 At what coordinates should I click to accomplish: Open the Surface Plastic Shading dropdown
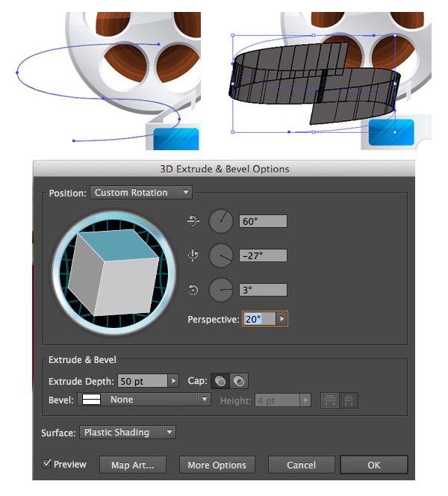tap(128, 432)
